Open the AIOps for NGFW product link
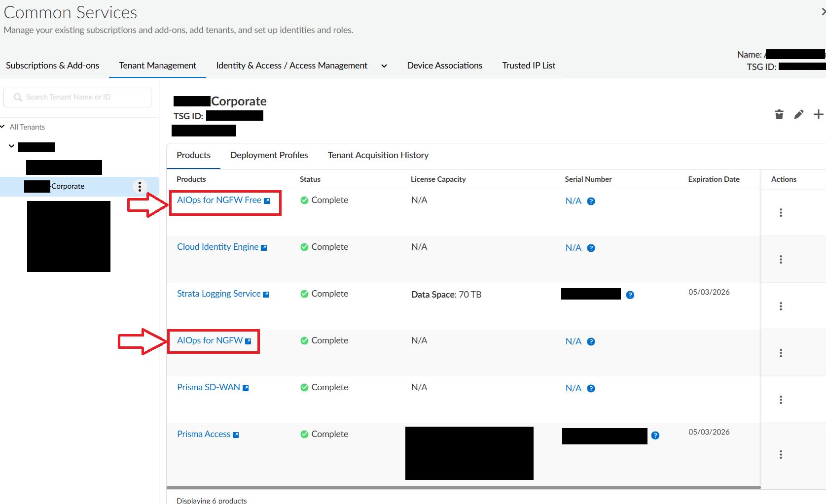Viewport: 826px width, 504px height. [210, 340]
